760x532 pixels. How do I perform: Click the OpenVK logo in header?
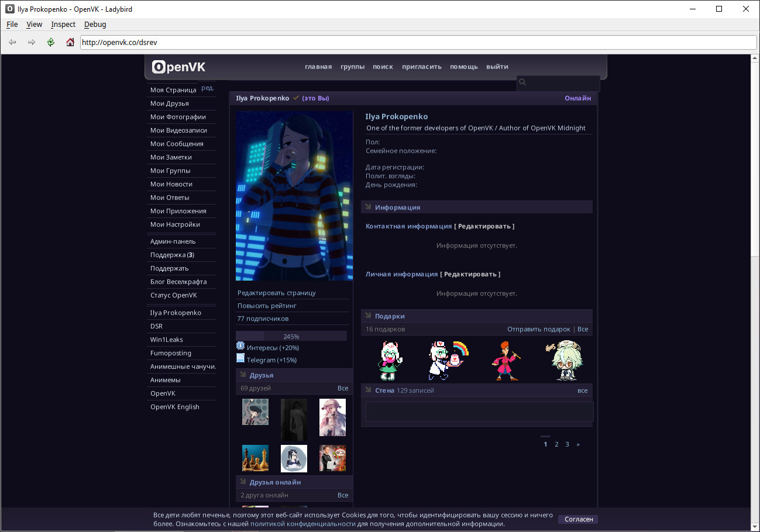click(179, 67)
